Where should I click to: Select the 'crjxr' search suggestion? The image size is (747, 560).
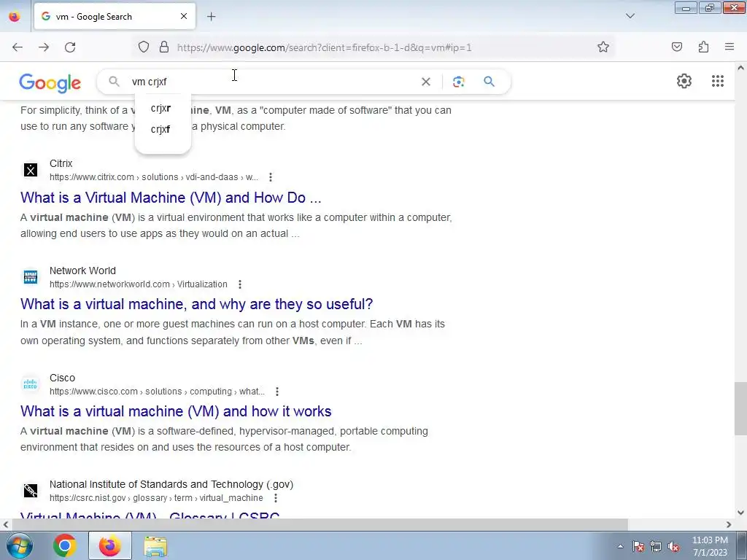[x=163, y=108]
